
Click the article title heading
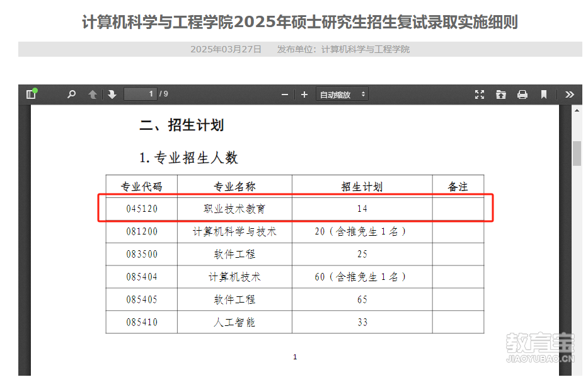300,23
